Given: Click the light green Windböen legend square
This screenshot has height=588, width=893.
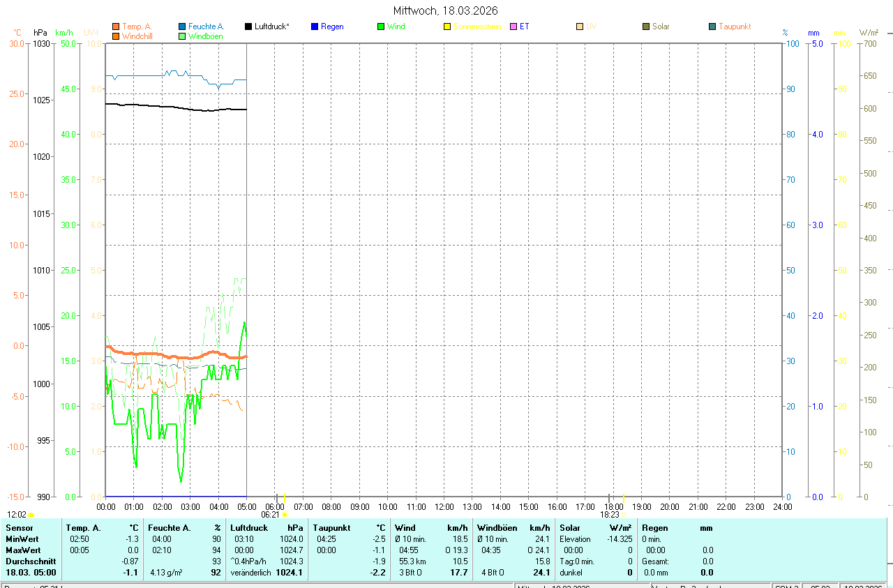Looking at the screenshot, I should coord(182,36).
